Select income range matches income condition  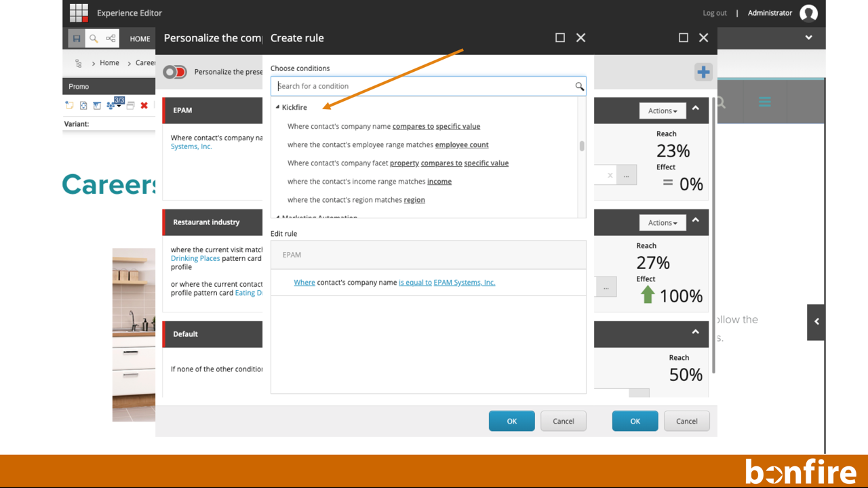pyautogui.click(x=370, y=181)
